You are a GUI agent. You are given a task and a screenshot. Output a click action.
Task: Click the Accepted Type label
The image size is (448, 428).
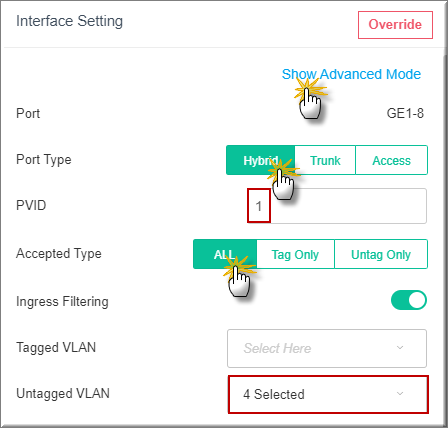click(59, 254)
